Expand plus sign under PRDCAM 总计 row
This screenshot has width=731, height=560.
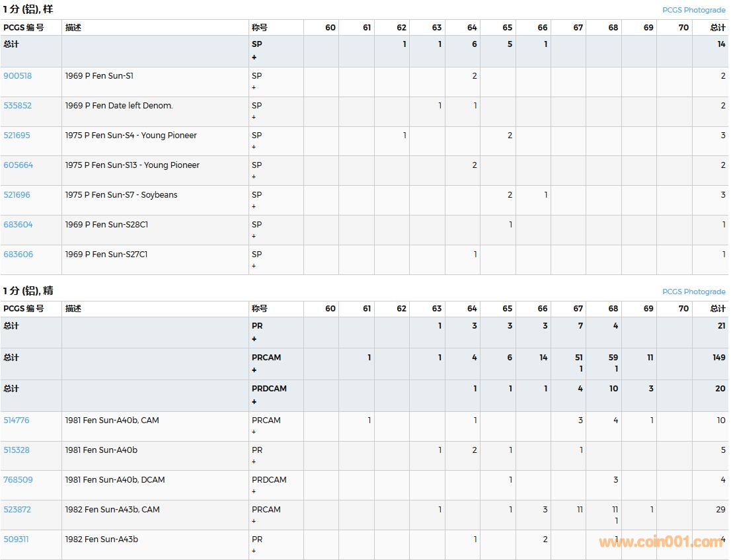click(x=254, y=402)
